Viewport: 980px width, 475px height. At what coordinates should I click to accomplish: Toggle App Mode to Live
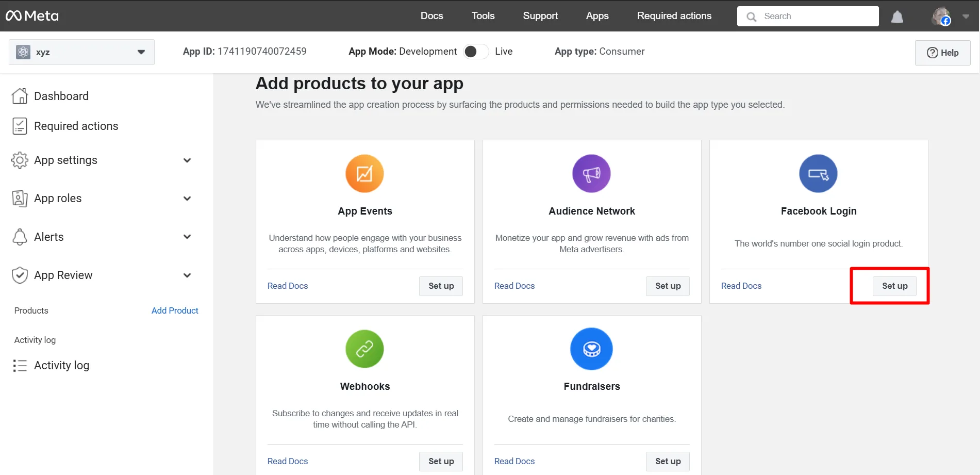(x=475, y=52)
